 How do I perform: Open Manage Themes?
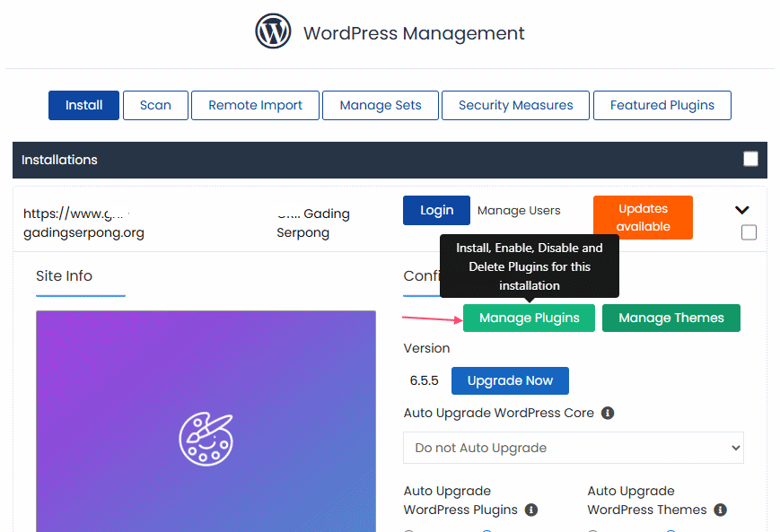671,318
